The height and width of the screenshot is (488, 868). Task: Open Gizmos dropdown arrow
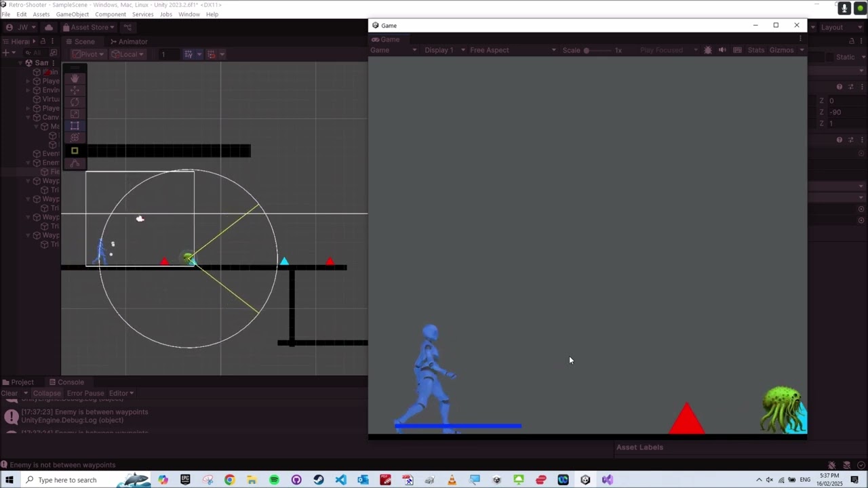[x=801, y=50]
